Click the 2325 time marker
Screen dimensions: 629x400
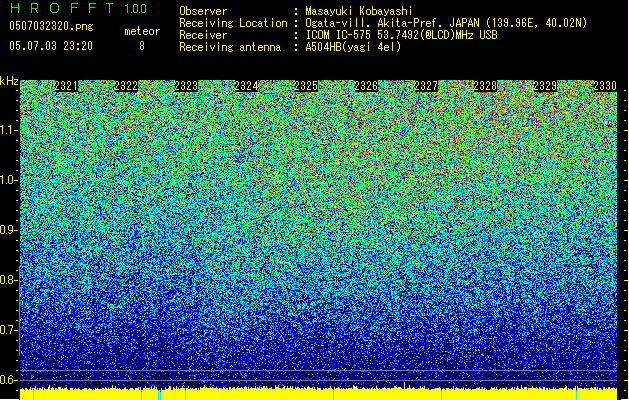(306, 86)
